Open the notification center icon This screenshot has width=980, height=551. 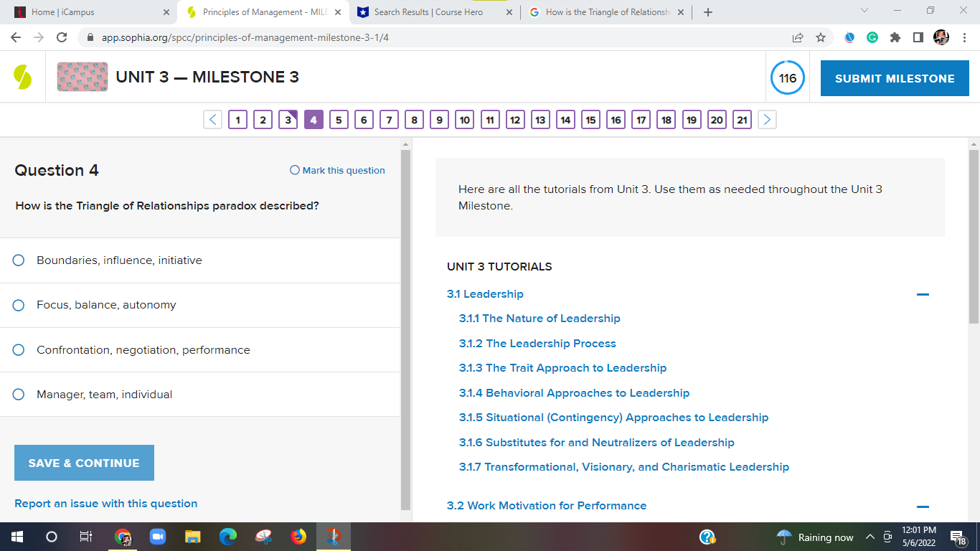(958, 537)
